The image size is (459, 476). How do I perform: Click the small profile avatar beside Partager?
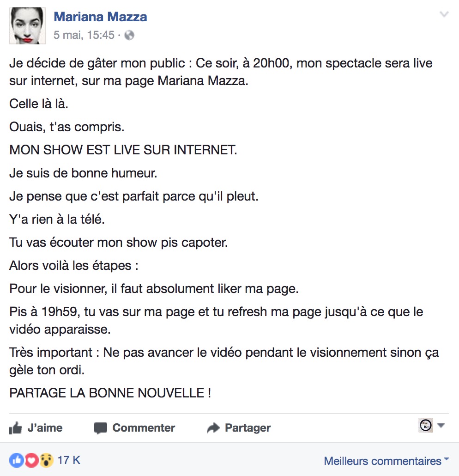point(426,425)
